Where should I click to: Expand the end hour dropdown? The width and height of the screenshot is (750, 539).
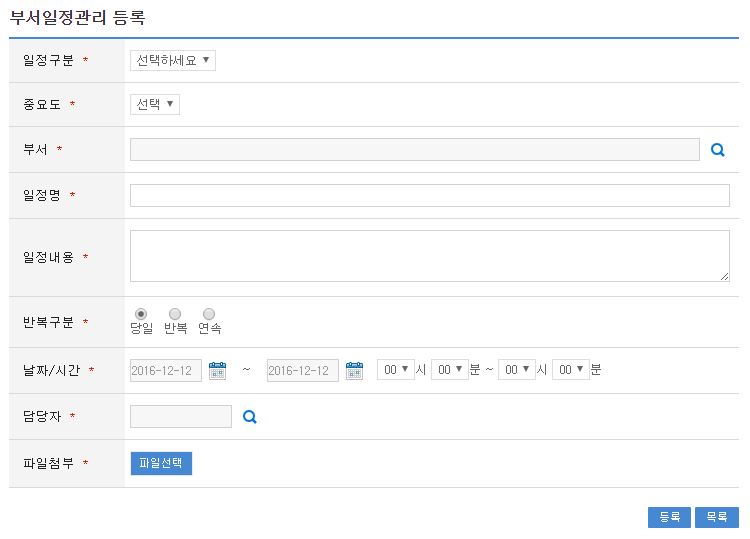point(516,370)
